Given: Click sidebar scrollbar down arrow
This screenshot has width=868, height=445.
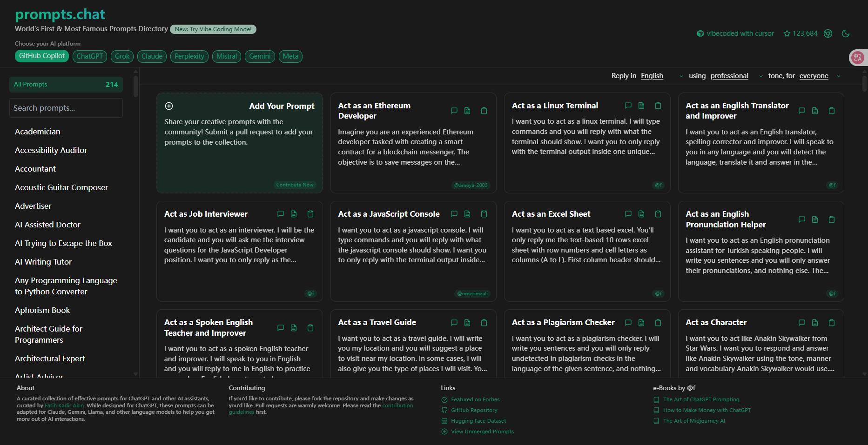Looking at the screenshot, I should coord(135,374).
